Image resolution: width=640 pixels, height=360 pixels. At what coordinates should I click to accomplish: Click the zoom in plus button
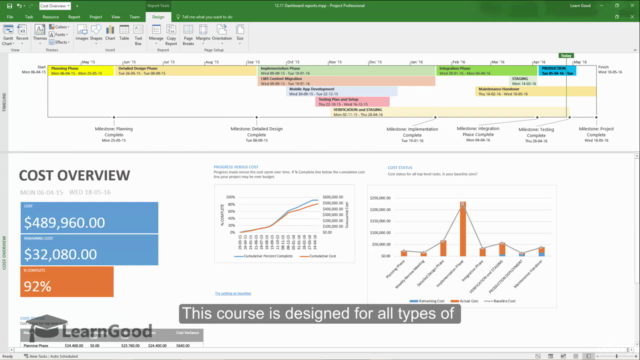click(x=636, y=356)
